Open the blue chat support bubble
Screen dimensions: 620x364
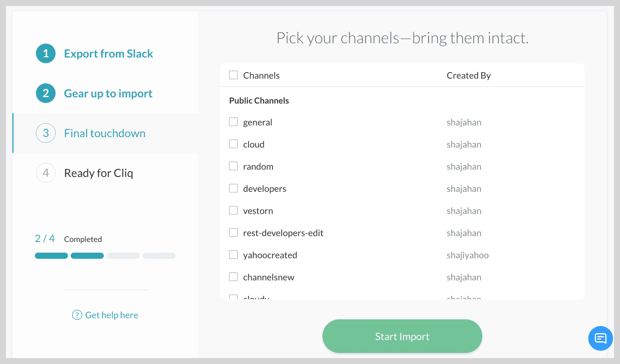click(x=600, y=338)
